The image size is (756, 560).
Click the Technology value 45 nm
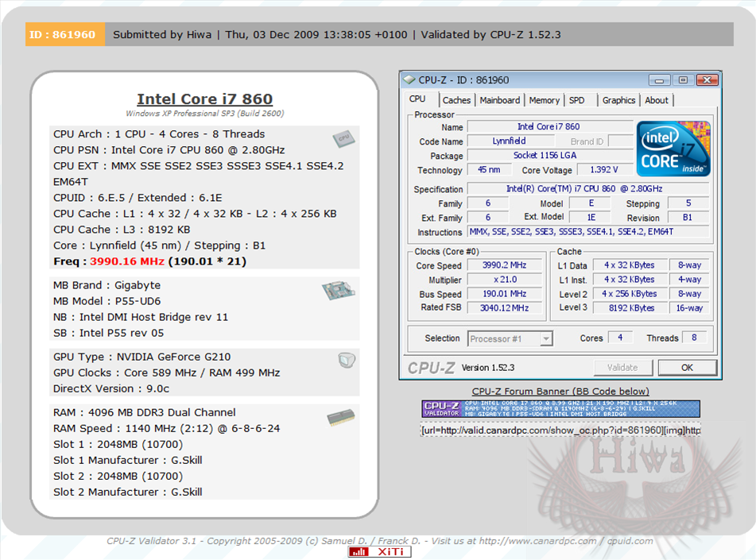pyautogui.click(x=488, y=170)
